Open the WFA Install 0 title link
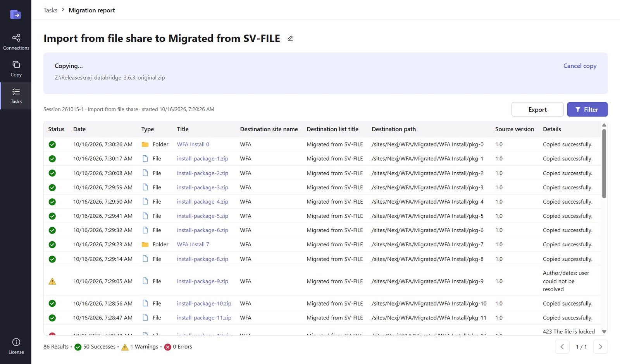Viewport: 620px width, 364px height. (x=193, y=144)
